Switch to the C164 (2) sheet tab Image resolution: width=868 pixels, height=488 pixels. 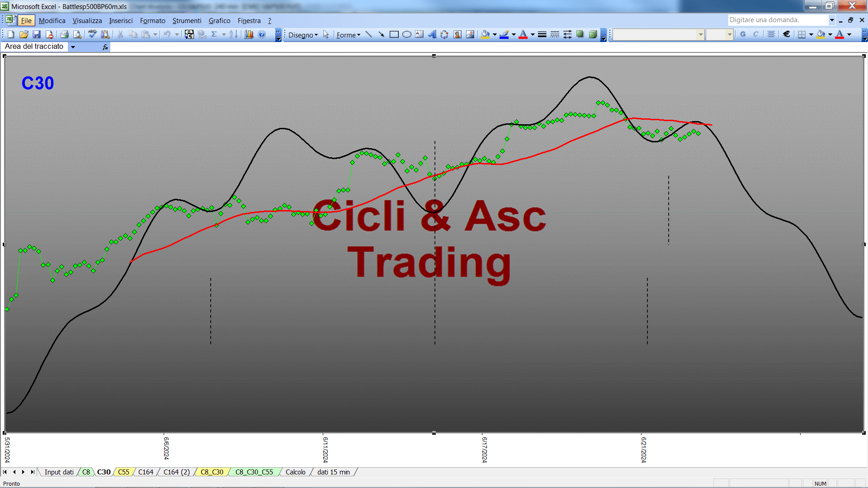176,472
